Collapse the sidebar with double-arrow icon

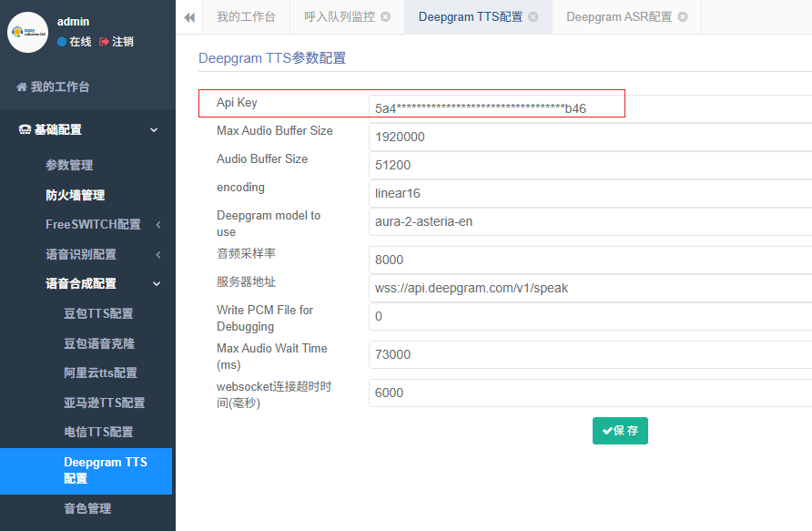click(189, 17)
